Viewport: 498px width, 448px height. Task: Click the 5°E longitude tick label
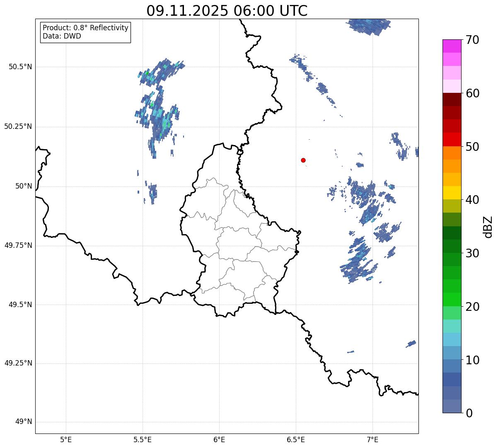coord(66,439)
